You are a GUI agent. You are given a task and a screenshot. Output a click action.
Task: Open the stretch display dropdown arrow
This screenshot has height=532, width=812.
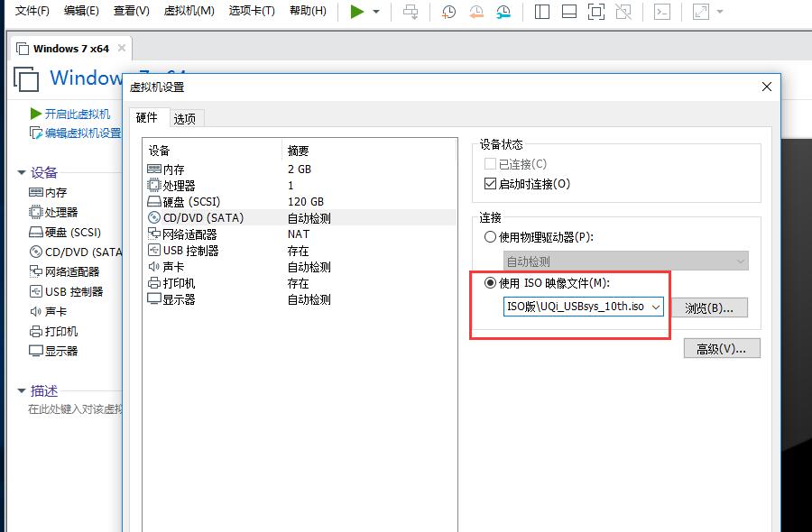[x=720, y=12]
